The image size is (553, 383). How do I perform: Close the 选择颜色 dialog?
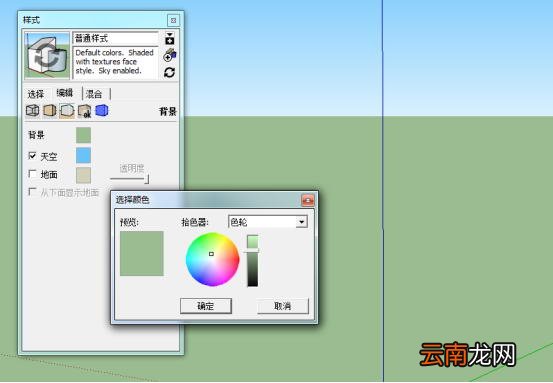308,200
